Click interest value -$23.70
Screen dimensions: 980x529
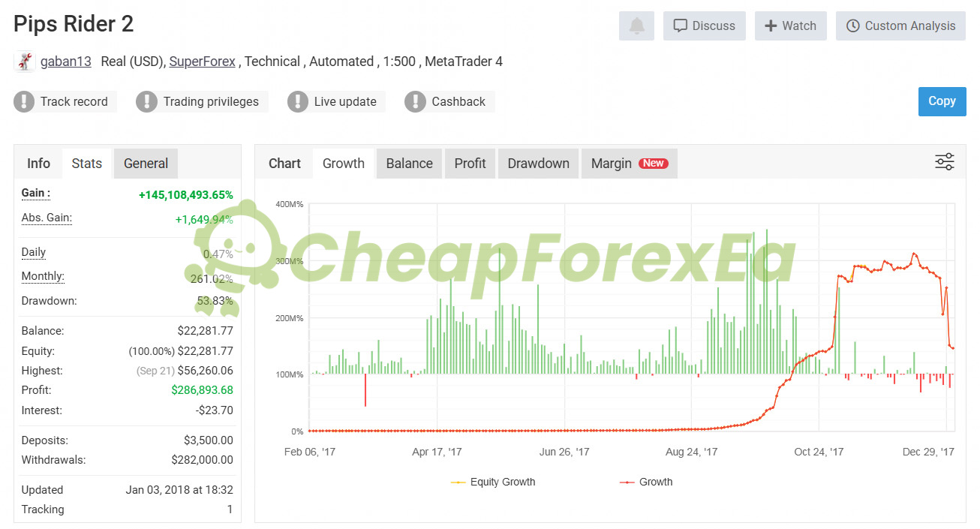(213, 410)
